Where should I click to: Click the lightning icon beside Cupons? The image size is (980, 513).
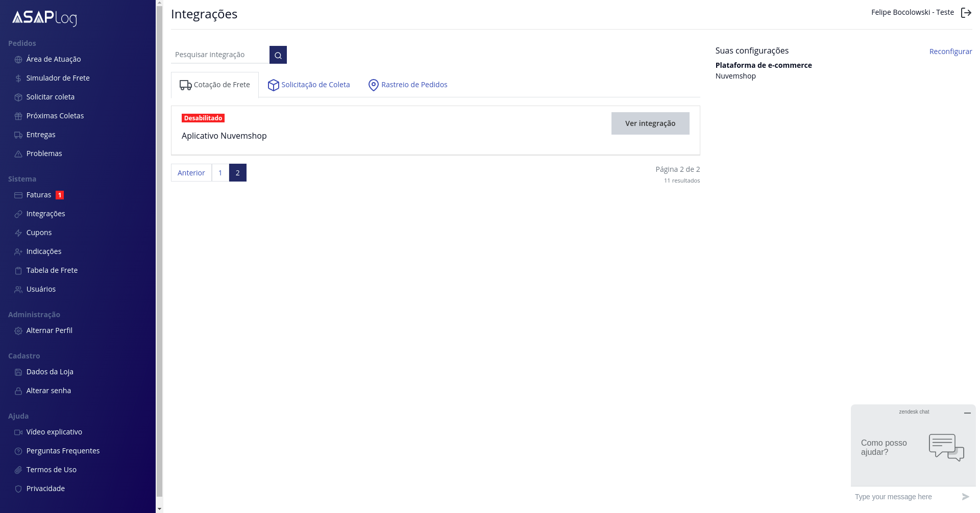click(18, 233)
